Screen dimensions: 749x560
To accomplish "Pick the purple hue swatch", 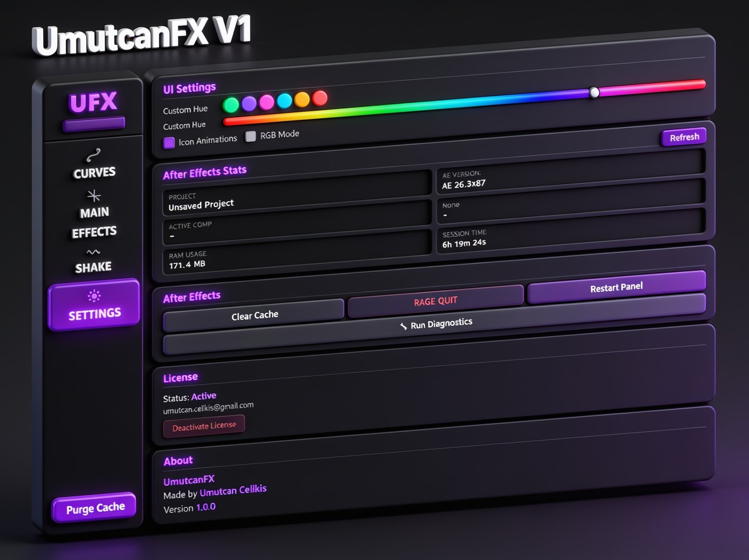I will click(x=249, y=103).
